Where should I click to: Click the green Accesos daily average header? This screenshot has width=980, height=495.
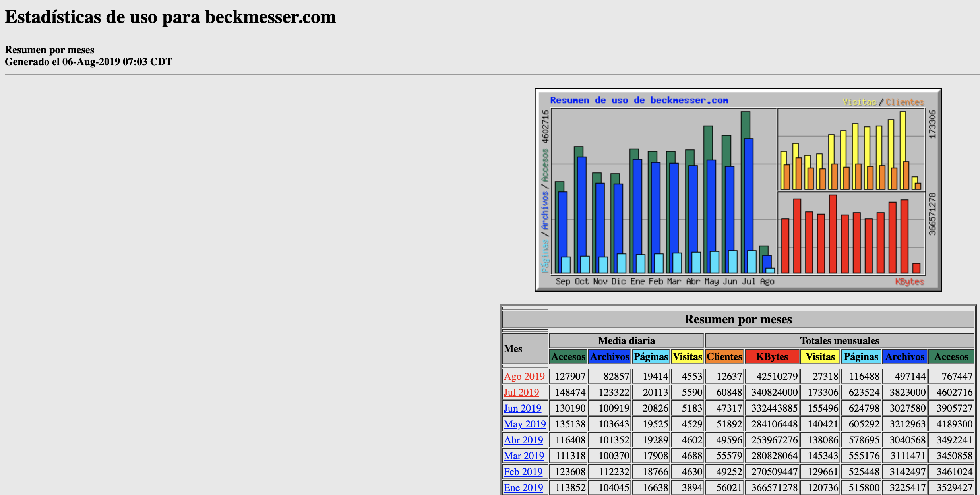pos(568,356)
